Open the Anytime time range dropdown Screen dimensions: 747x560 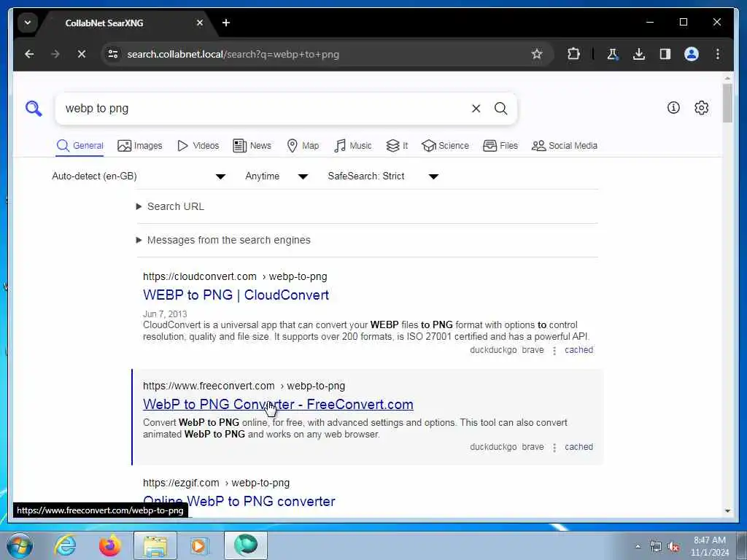coord(276,176)
